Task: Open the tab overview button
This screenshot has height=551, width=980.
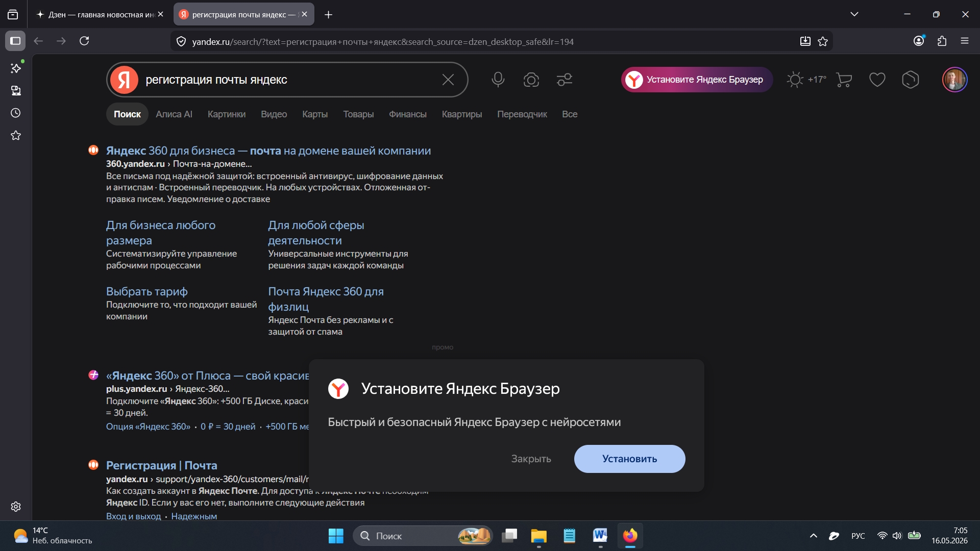Action: (x=13, y=14)
